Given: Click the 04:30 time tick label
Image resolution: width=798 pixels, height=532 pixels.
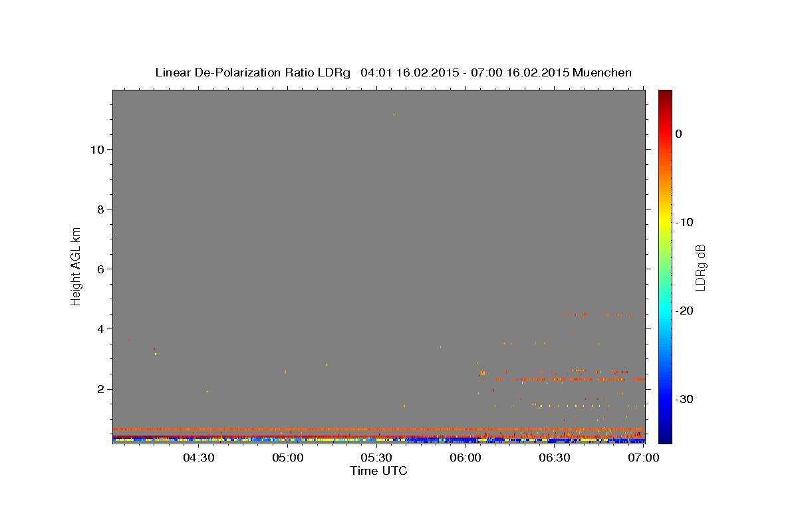Looking at the screenshot, I should (199, 458).
